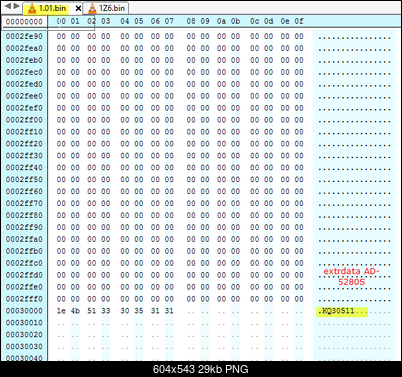The height and width of the screenshot is (377, 402).
Task: Select offset row 0002ff70
Action: pyautogui.click(x=24, y=203)
